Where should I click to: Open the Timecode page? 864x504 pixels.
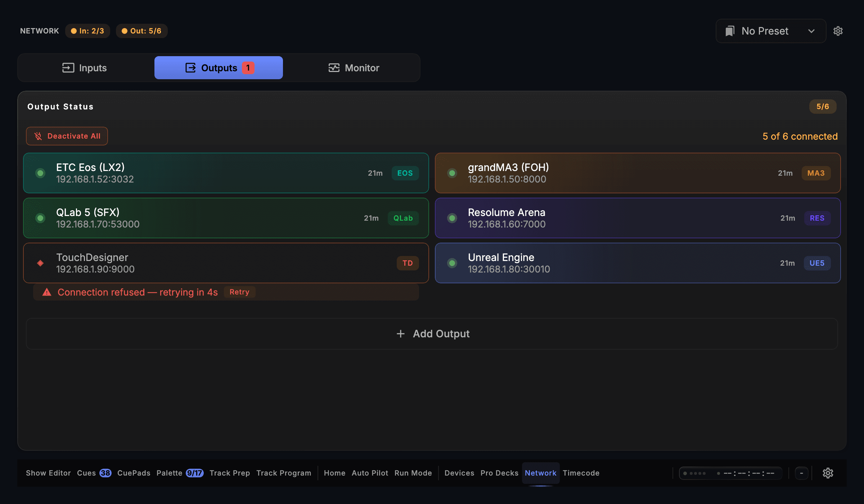click(x=581, y=473)
